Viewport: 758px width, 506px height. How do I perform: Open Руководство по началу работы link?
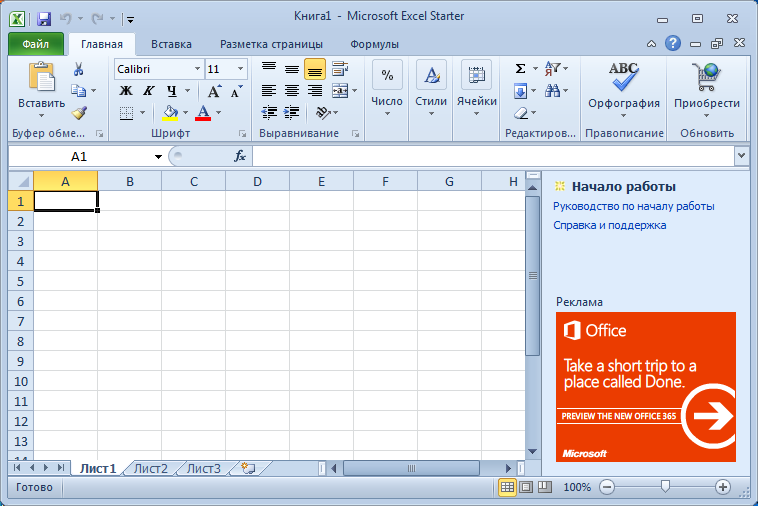[x=633, y=206]
